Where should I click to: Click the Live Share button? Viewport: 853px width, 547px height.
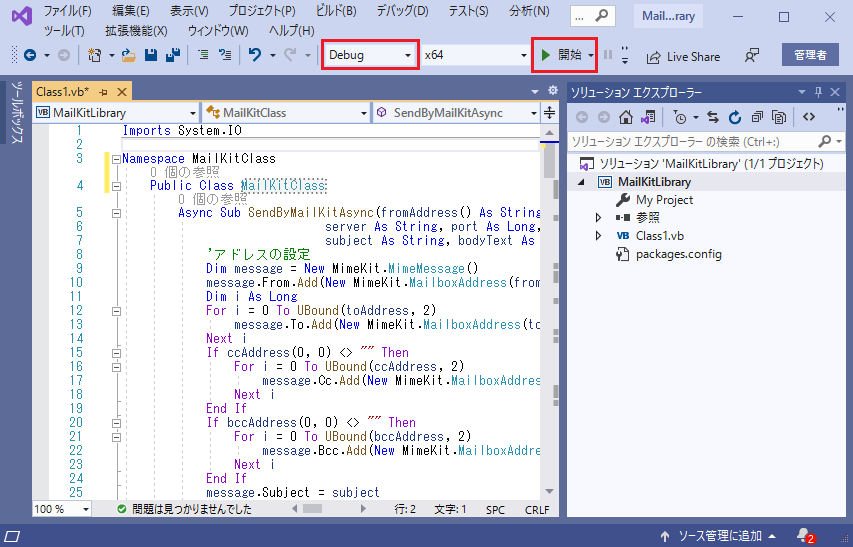pos(683,57)
